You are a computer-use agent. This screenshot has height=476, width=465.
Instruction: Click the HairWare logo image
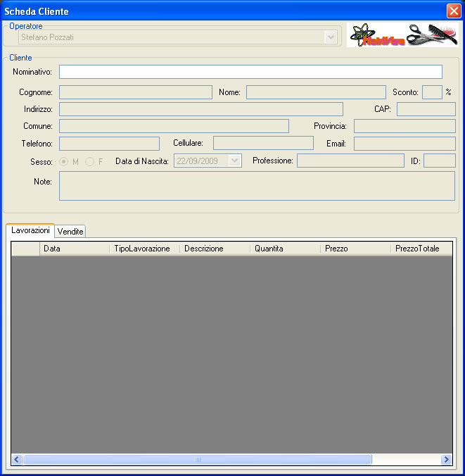point(402,35)
